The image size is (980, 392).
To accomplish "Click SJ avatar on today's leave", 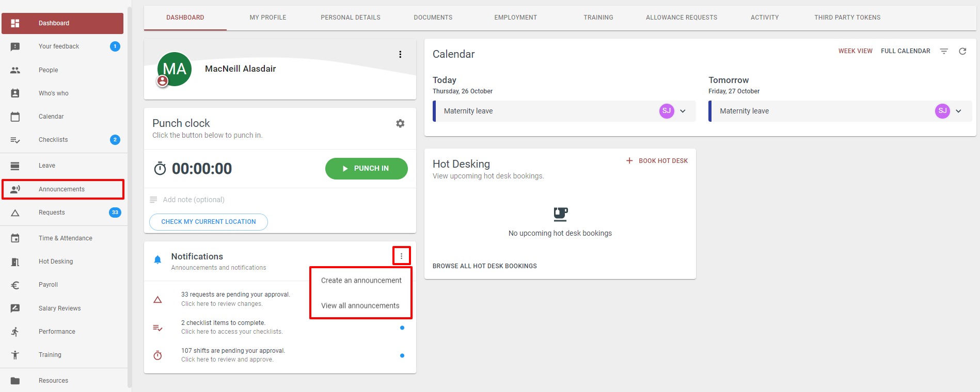I will (667, 111).
